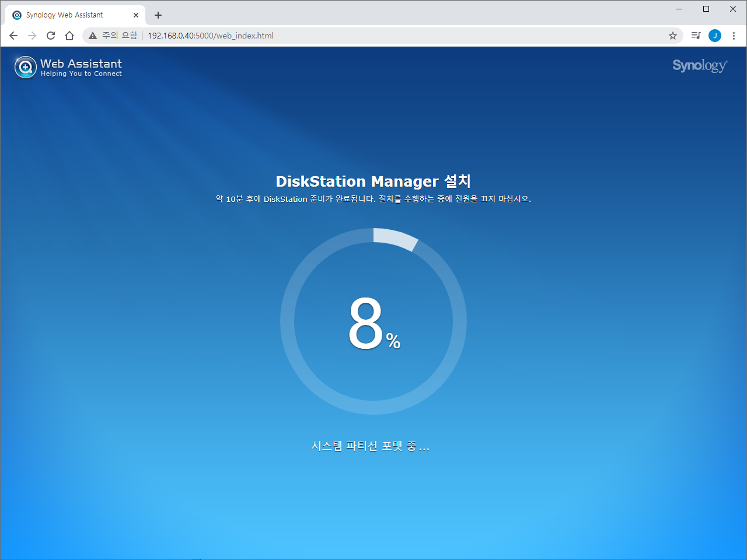The height and width of the screenshot is (560, 747).
Task: Select the Synology Web Assistant tab
Action: point(76,15)
